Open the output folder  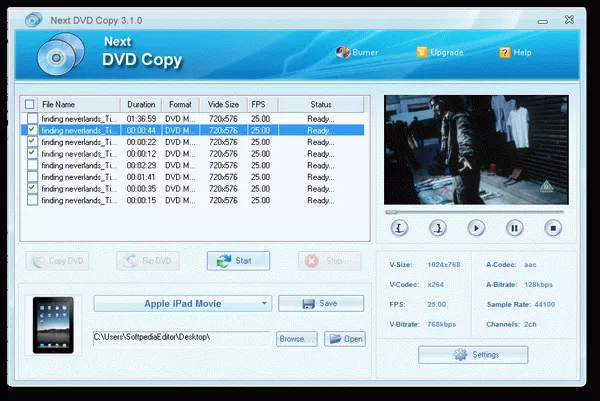click(x=345, y=339)
